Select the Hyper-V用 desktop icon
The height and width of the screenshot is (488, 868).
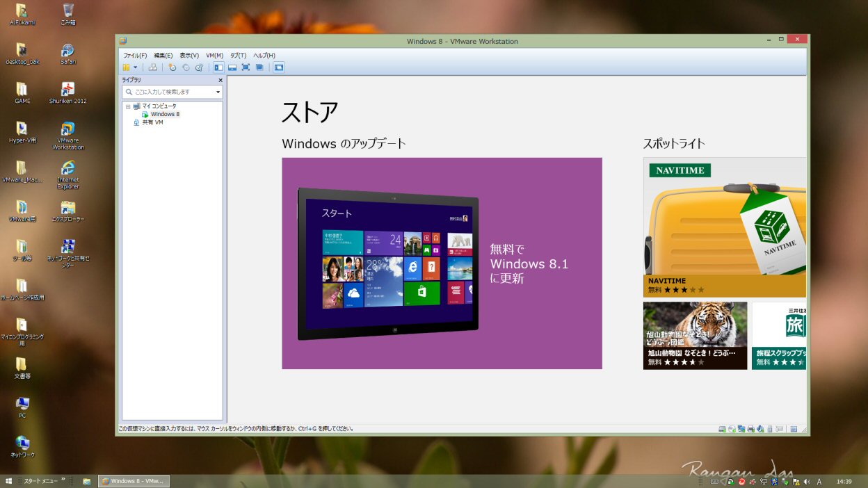pyautogui.click(x=22, y=133)
